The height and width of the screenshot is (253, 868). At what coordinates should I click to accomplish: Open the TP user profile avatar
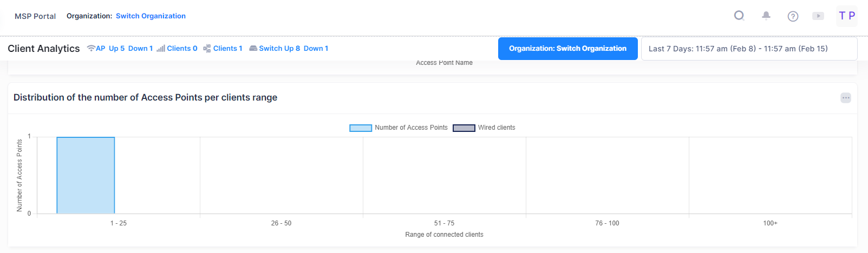pyautogui.click(x=847, y=16)
